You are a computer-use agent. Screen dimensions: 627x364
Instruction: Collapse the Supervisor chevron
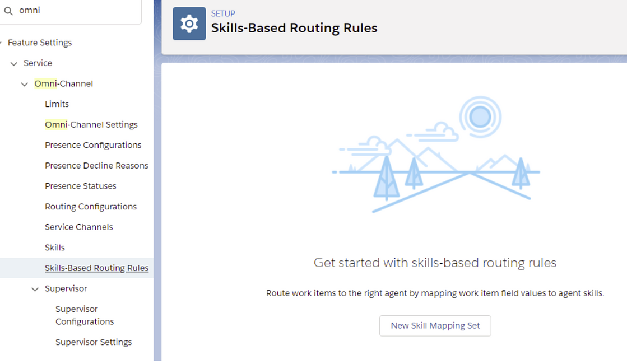point(35,289)
